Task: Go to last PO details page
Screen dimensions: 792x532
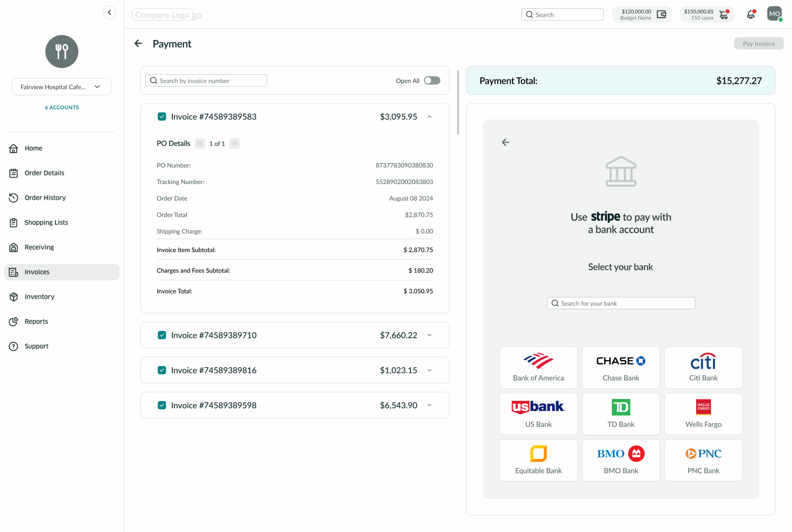Action: (x=235, y=144)
